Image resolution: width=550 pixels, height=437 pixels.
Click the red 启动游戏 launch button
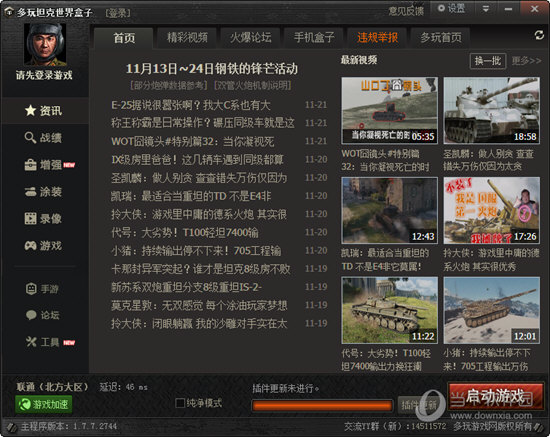click(x=496, y=397)
